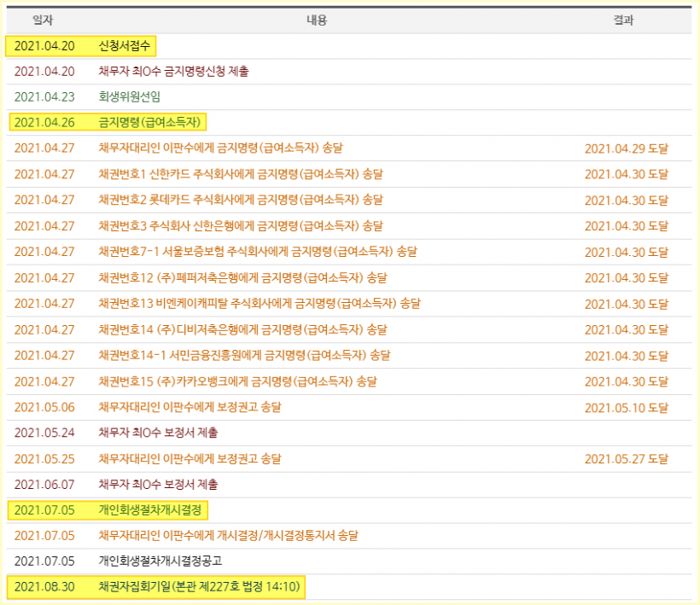The image size is (700, 605).
Task: Open the 보정서 제출 entry dated 2021.05.24
Action: 158,433
